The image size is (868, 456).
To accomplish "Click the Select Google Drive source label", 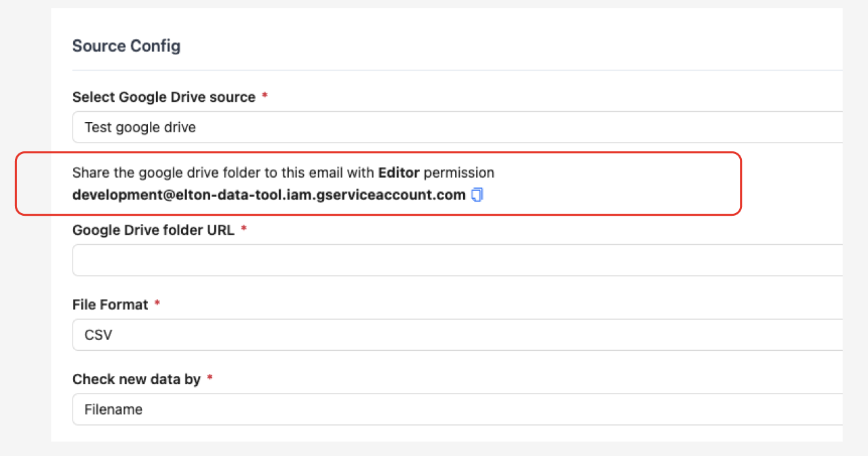I will click(x=165, y=97).
